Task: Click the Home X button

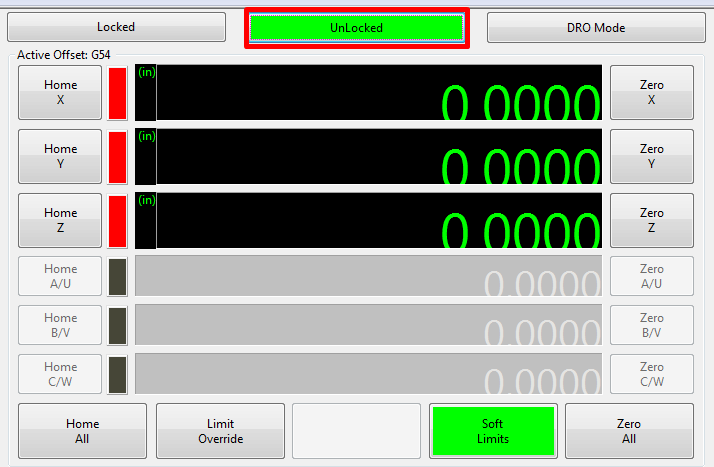Action: 60,92
